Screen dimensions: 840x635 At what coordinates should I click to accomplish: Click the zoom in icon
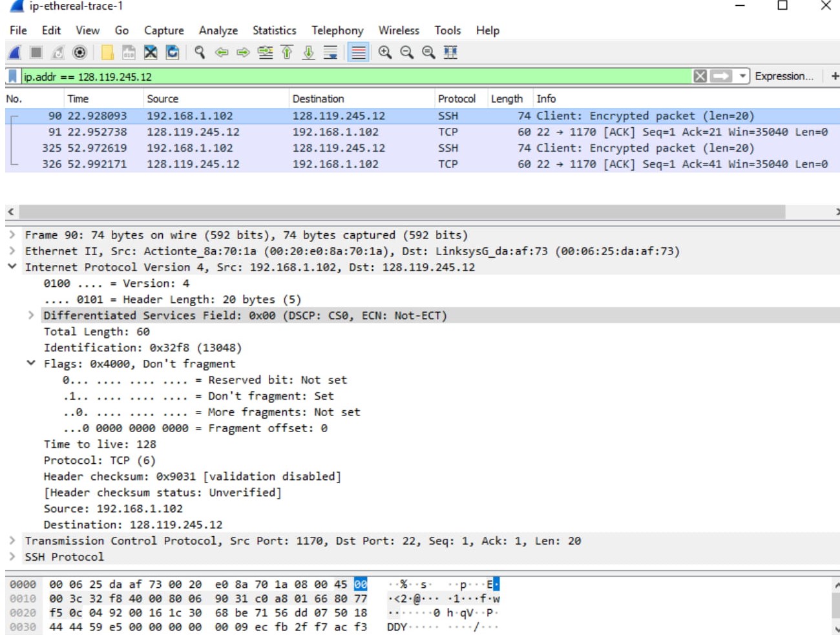coord(385,52)
